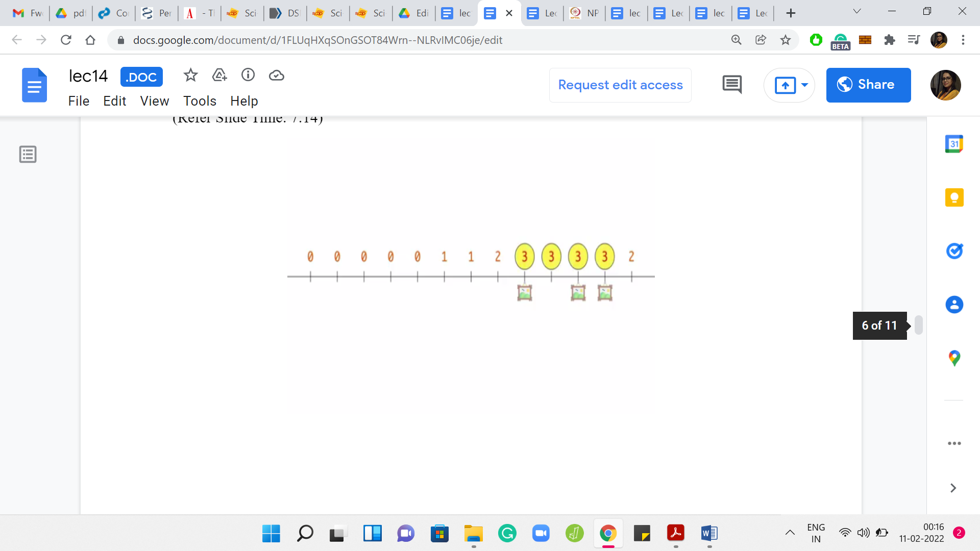Click the Add shortcut to Drive icon
980x551 pixels.
coord(219,76)
